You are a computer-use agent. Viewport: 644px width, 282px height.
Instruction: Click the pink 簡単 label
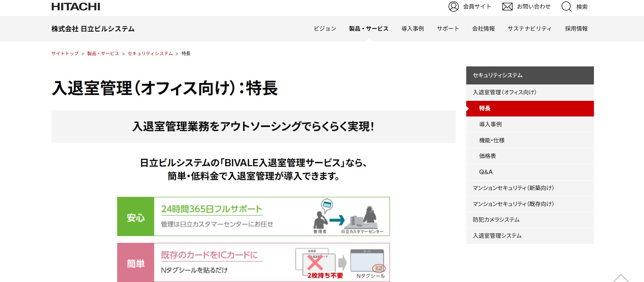point(136,262)
